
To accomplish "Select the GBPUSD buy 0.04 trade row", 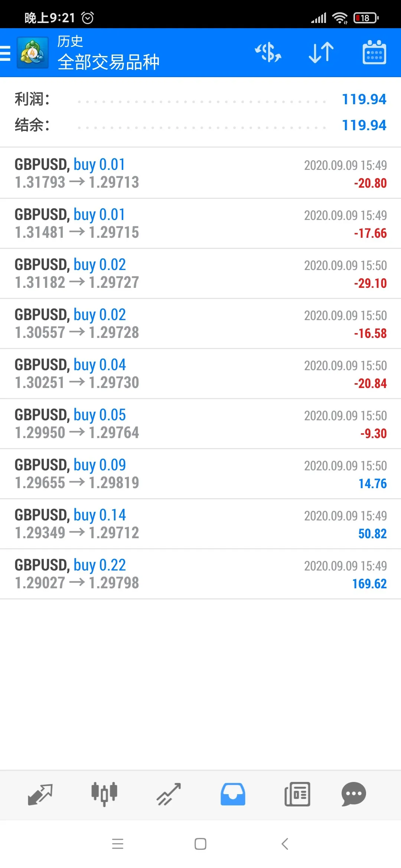I will [x=200, y=374].
